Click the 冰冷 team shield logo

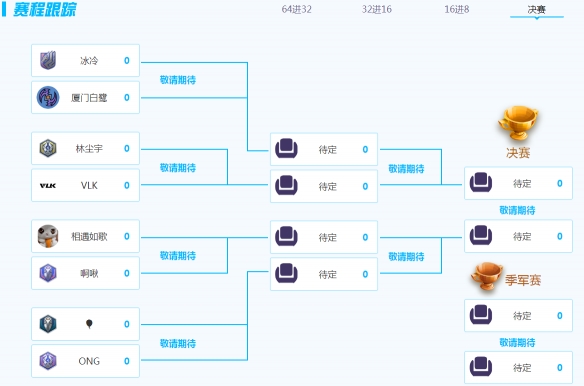(48, 60)
